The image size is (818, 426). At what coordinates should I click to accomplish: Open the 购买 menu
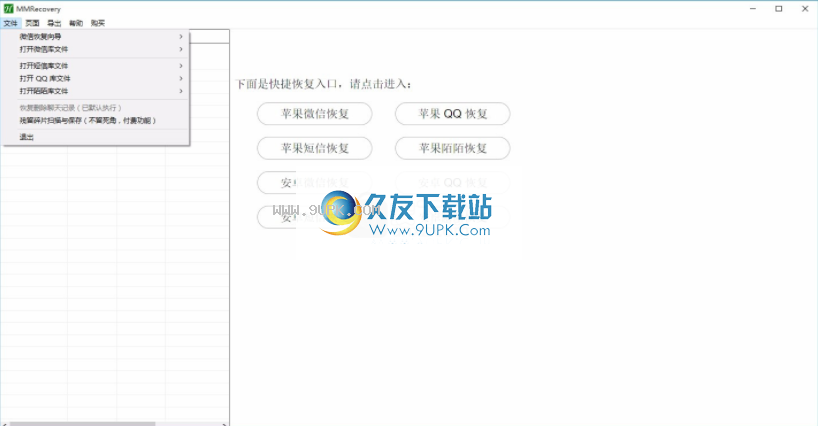coord(98,23)
